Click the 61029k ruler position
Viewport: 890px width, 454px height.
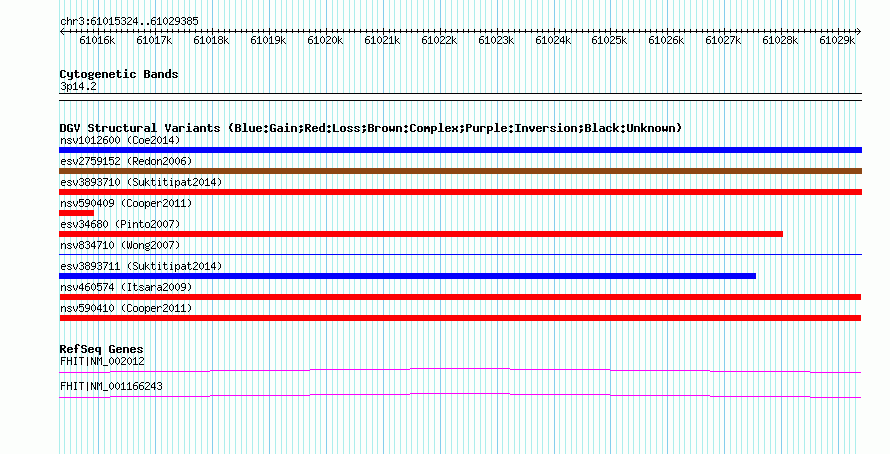[x=838, y=40]
